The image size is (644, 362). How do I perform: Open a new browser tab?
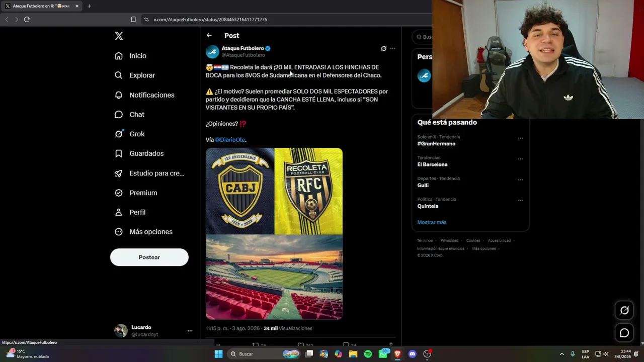point(89,6)
